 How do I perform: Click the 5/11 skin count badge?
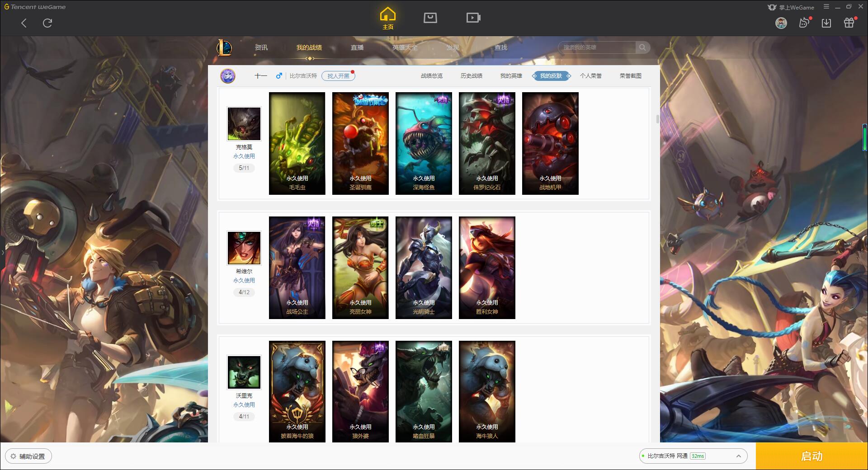(244, 168)
